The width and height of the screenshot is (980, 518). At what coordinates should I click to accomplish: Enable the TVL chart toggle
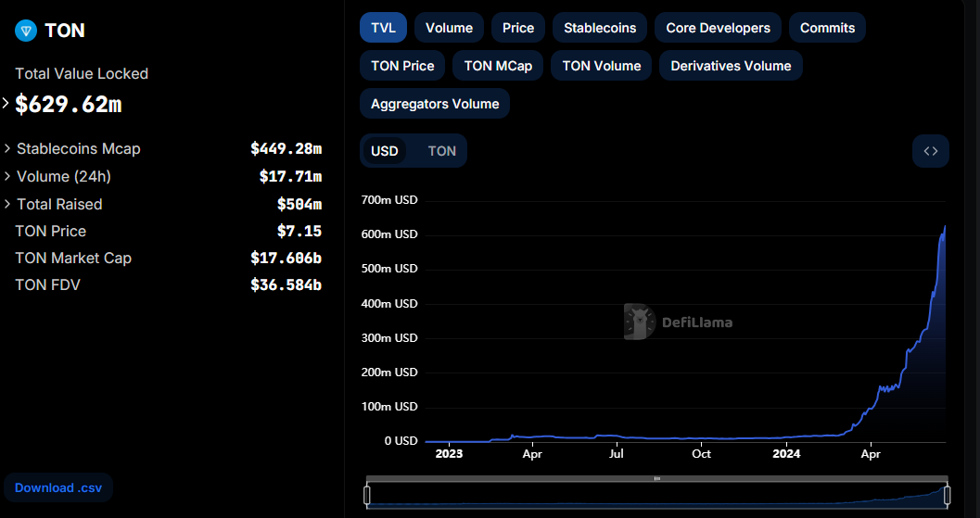pyautogui.click(x=383, y=28)
